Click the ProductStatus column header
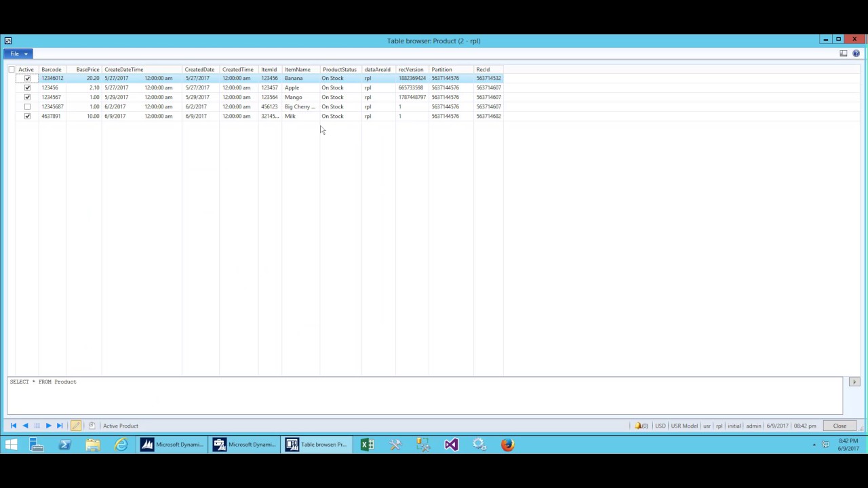This screenshot has width=868, height=488. tap(340, 69)
